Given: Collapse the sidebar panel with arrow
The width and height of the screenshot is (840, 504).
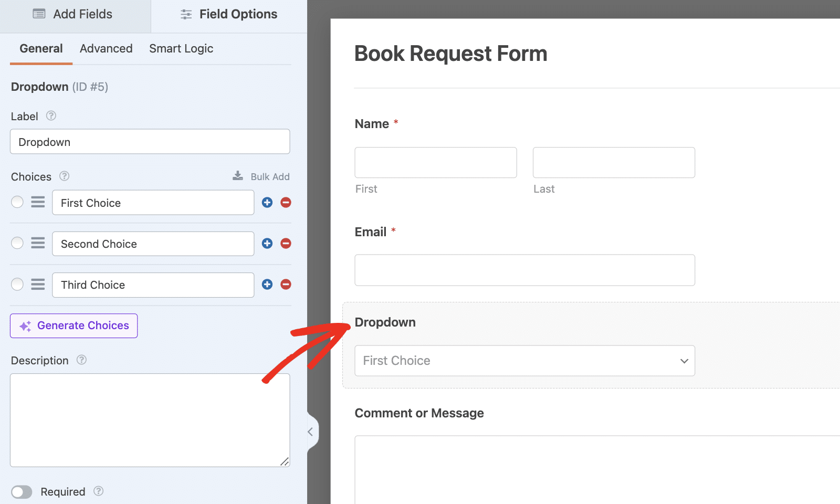Looking at the screenshot, I should tap(311, 432).
